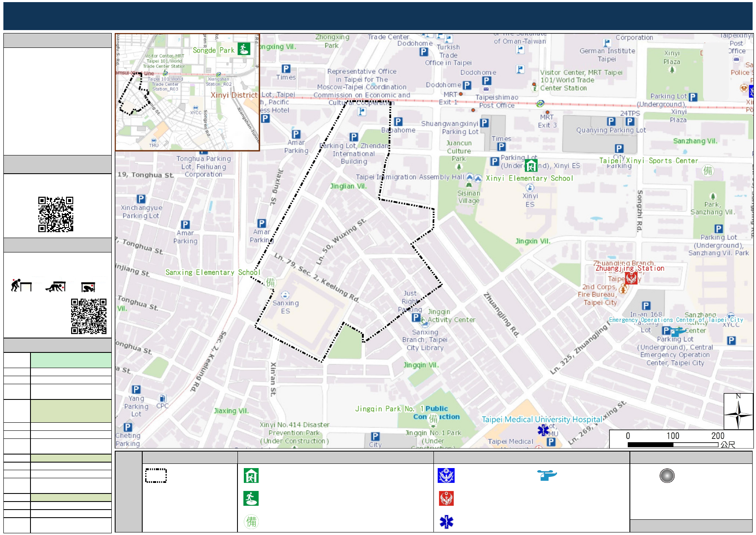Click the light green top table cell
This screenshot has width=756, height=535.
(x=71, y=360)
